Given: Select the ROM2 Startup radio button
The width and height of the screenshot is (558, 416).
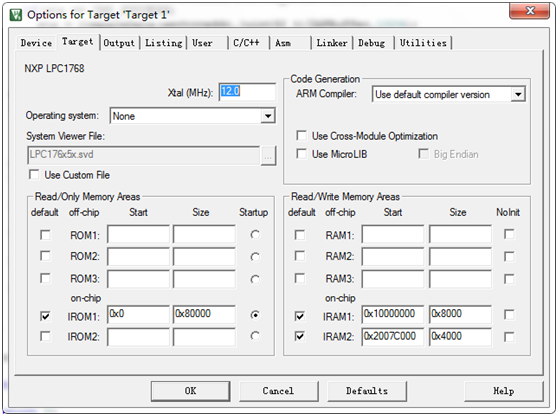Looking at the screenshot, I should [x=255, y=257].
